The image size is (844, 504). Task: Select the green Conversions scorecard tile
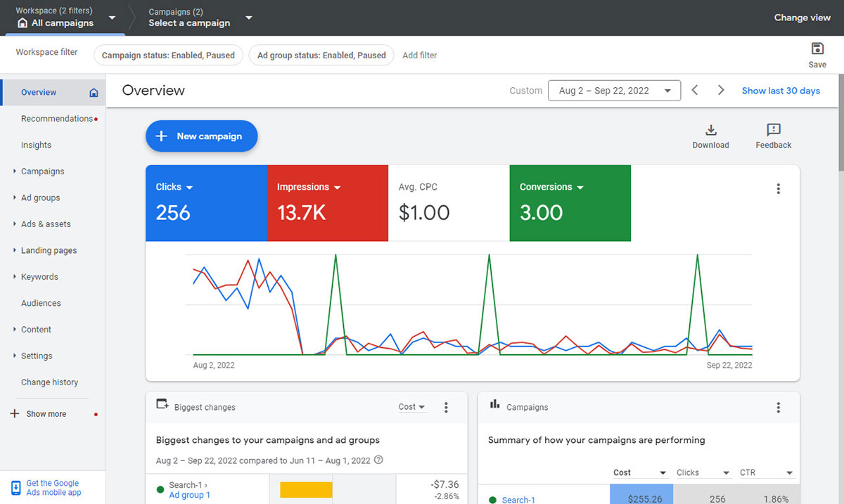coord(570,203)
